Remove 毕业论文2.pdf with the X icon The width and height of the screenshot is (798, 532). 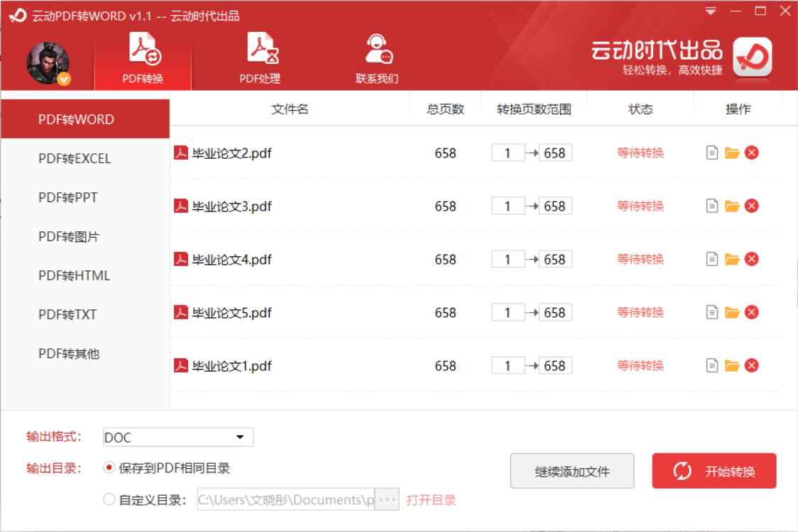(751, 152)
